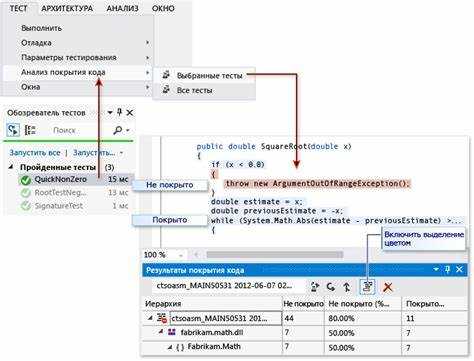This screenshot has height=361, width=474.
Task: Choose Выбранные тесты coverage option
Action: point(209,76)
